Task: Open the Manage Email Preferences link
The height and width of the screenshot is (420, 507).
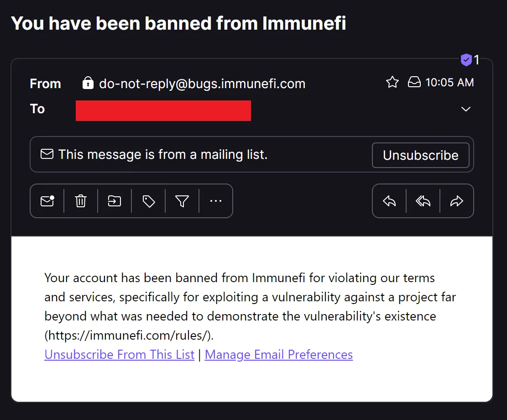Action: pos(279,355)
